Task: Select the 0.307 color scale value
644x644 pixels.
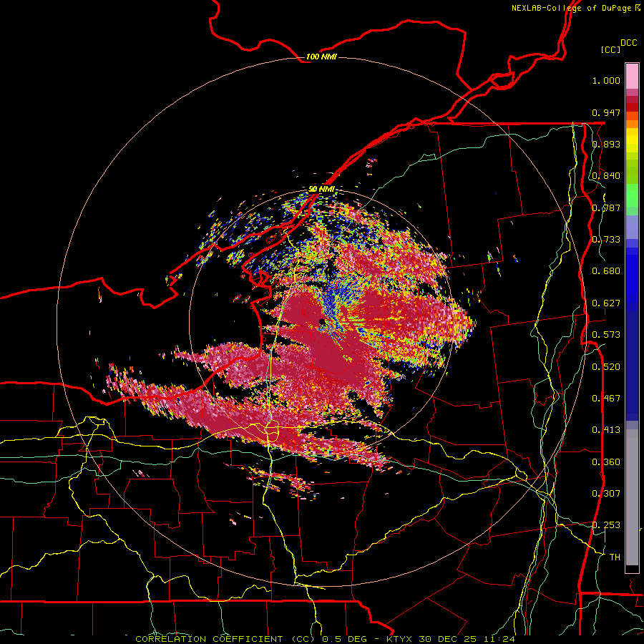Action: (x=606, y=494)
